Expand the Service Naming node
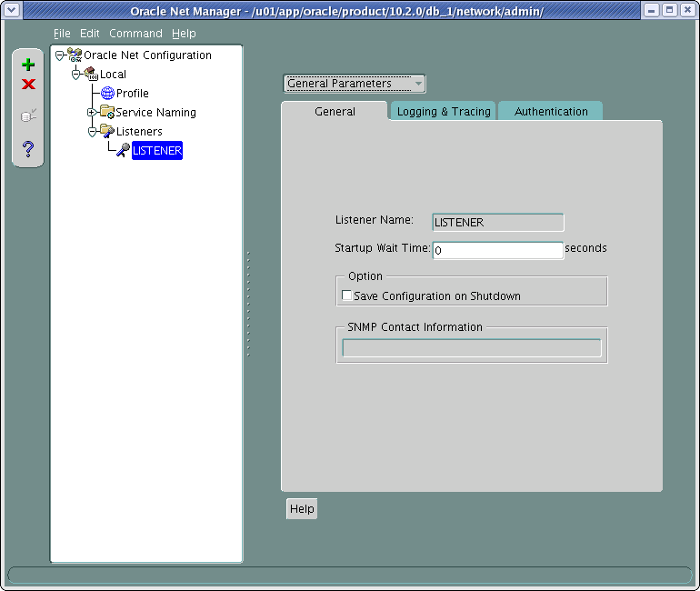 click(x=92, y=113)
